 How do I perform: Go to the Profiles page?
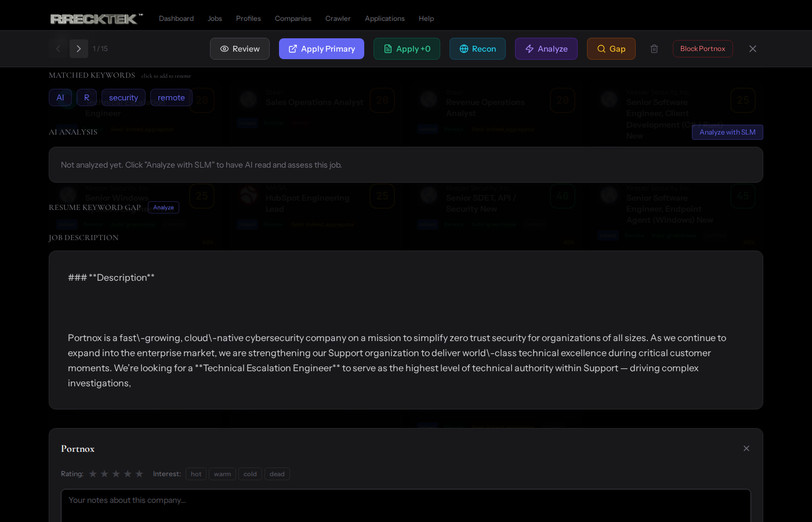click(x=248, y=19)
